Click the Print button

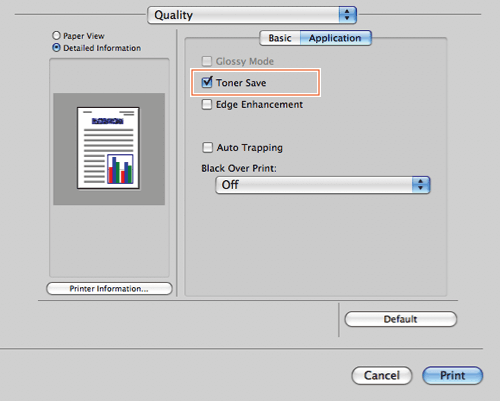[x=452, y=376]
